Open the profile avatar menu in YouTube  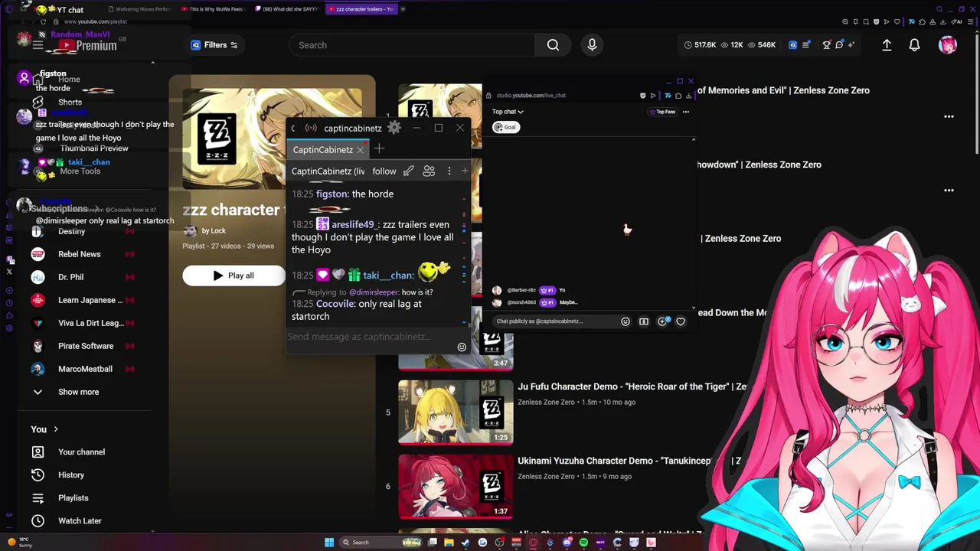tap(948, 45)
